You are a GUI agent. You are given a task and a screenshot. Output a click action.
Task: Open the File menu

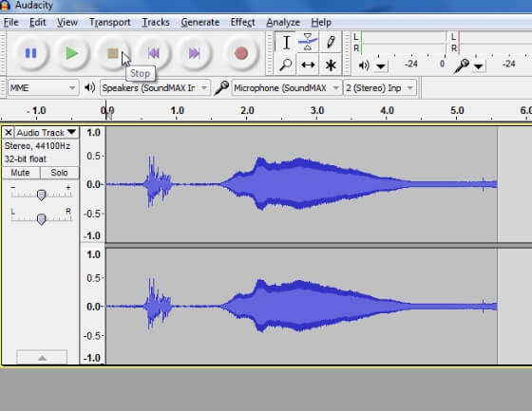point(10,23)
